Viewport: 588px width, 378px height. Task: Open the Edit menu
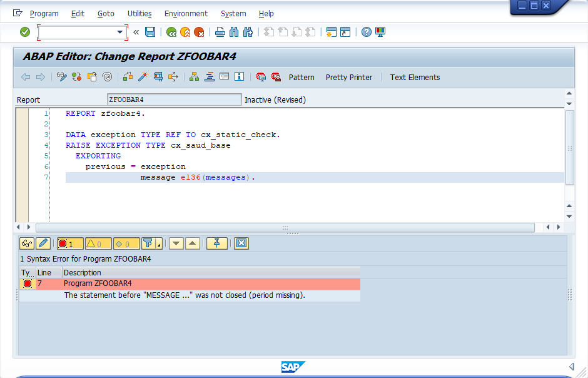[x=78, y=14]
